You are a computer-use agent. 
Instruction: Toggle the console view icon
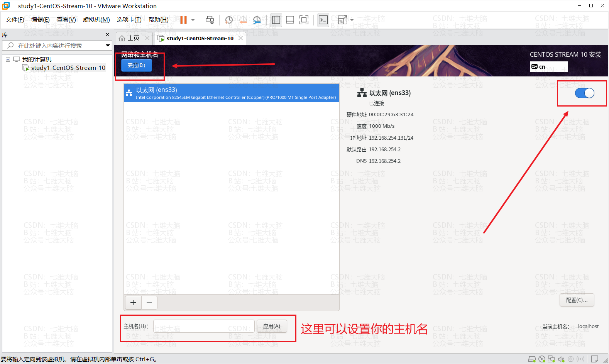323,20
